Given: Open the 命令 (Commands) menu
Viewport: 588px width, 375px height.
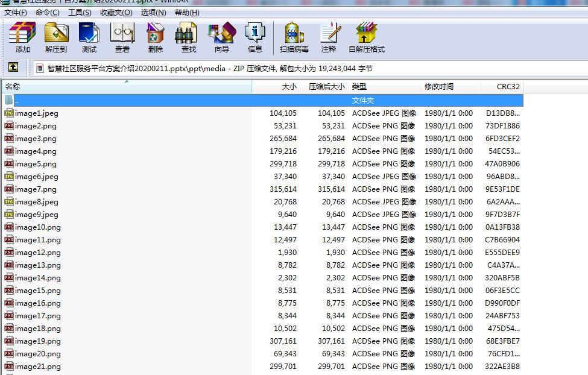Looking at the screenshot, I should click(46, 12).
